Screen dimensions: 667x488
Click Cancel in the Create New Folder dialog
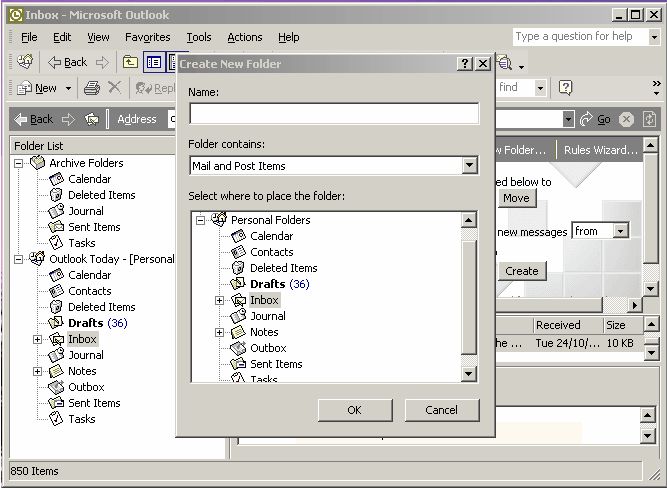442,410
